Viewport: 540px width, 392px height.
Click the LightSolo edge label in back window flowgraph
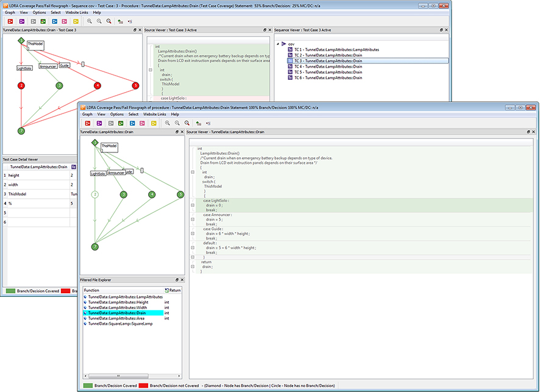24,68
